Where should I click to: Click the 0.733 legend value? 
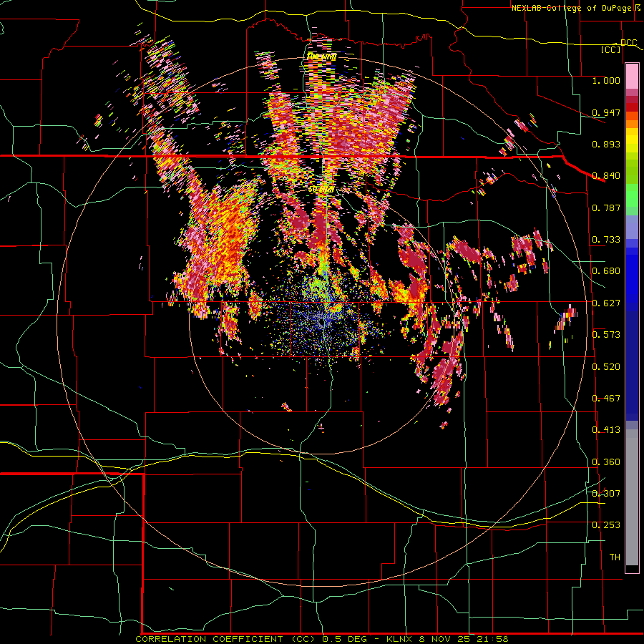click(606, 240)
